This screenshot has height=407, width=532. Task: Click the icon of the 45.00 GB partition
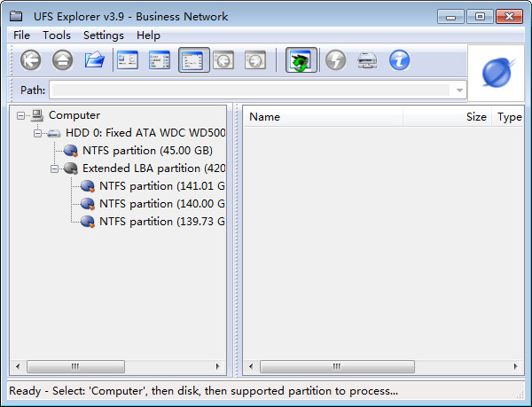[x=71, y=151]
